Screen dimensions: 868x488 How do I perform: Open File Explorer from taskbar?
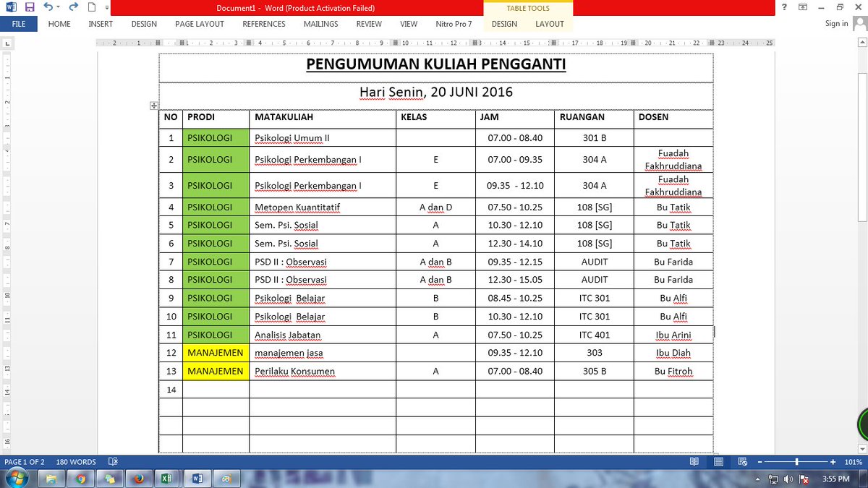click(x=51, y=479)
